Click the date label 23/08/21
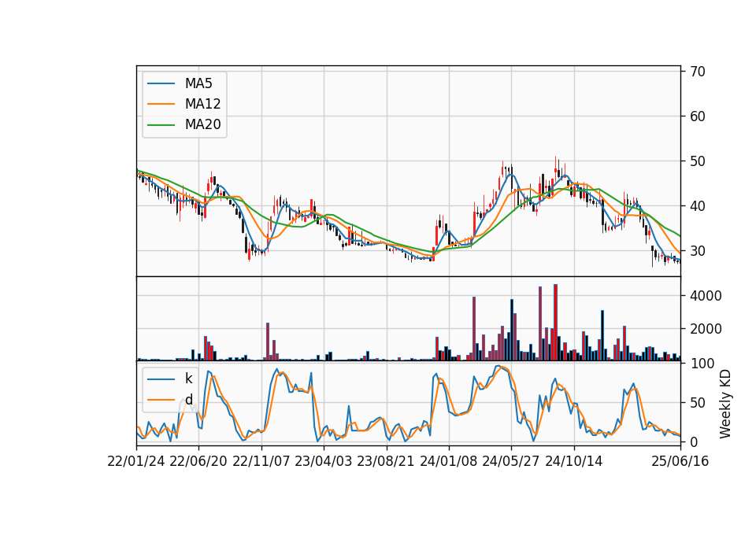This screenshot has height=543, width=756. pyautogui.click(x=386, y=462)
